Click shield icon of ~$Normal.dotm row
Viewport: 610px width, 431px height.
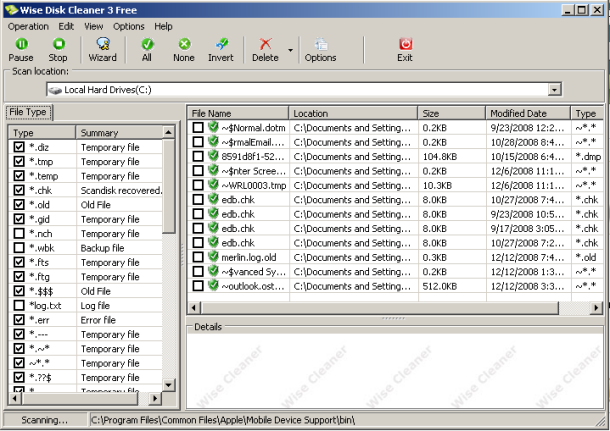pyautogui.click(x=213, y=127)
